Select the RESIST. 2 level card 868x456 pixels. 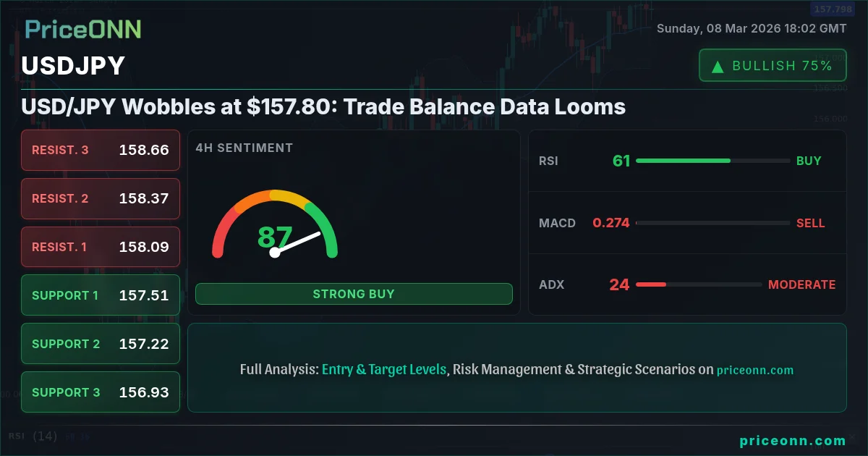101,198
